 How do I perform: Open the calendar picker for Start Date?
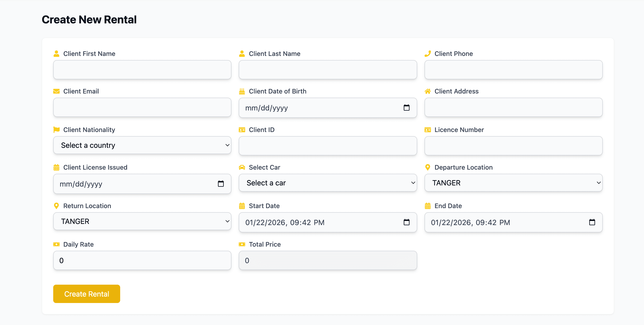(x=406, y=222)
